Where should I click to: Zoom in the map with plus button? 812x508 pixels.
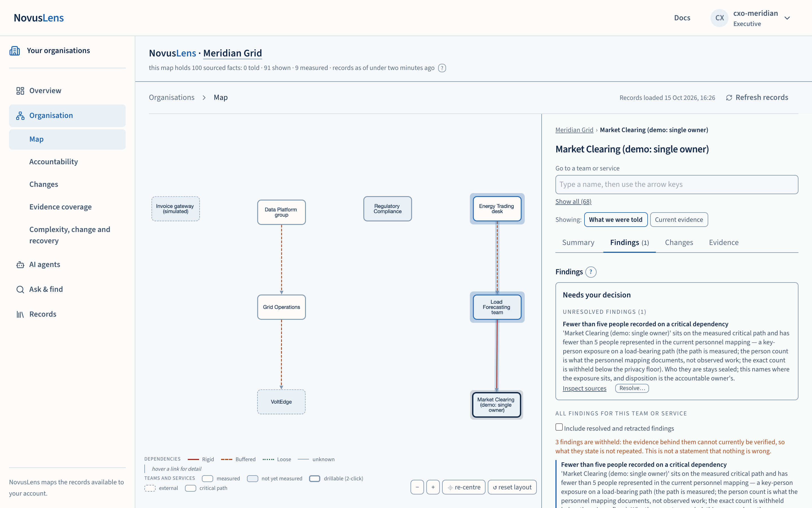tap(433, 487)
